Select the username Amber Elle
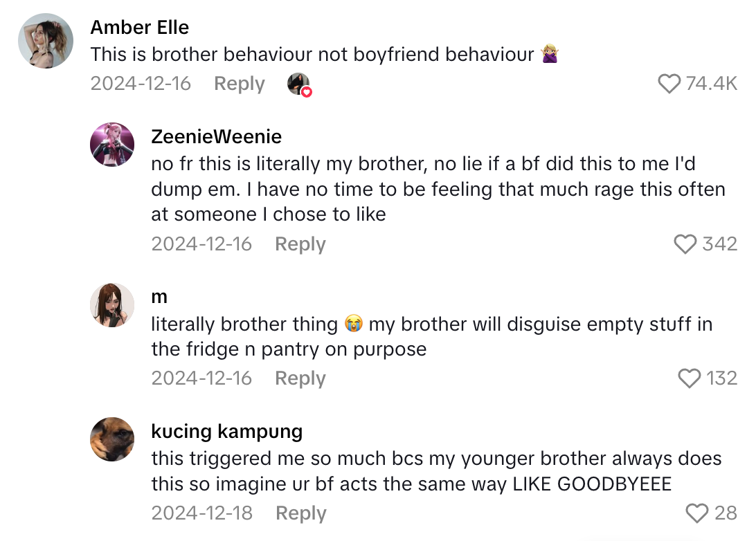 pos(140,27)
